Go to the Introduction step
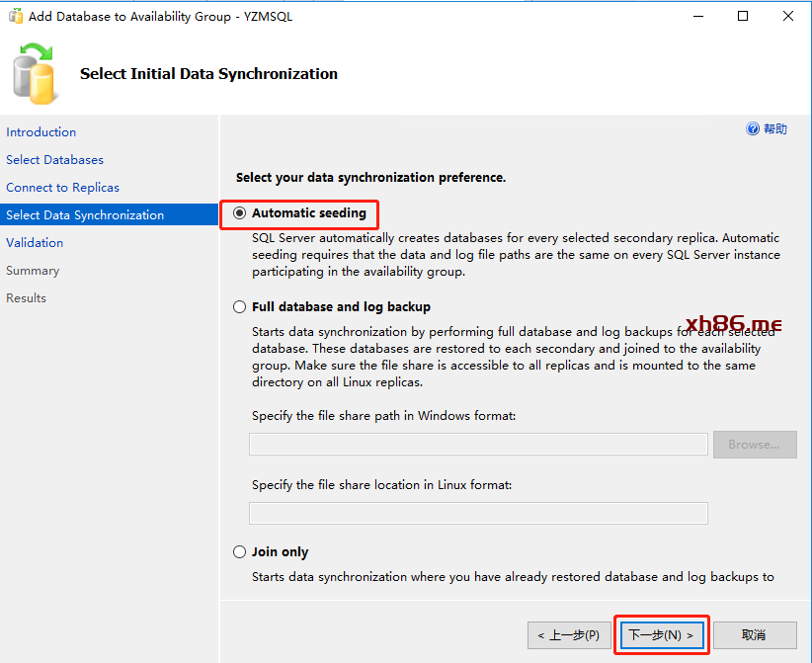 tap(41, 132)
